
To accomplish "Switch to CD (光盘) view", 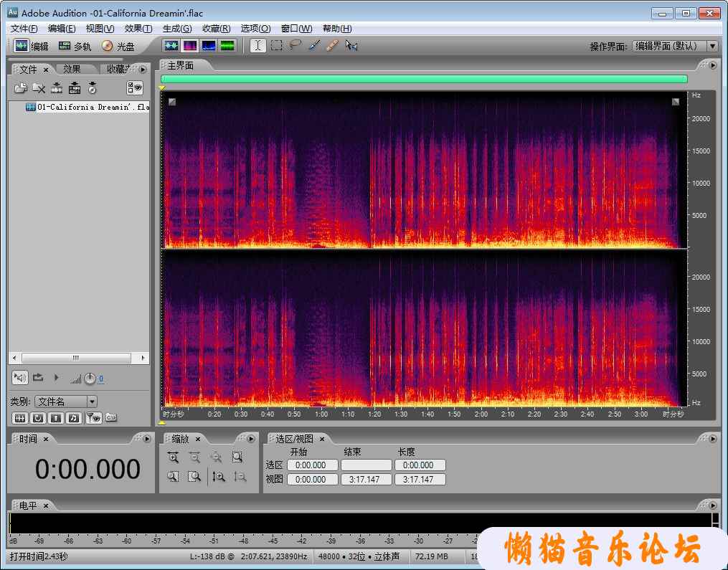I will (x=118, y=46).
